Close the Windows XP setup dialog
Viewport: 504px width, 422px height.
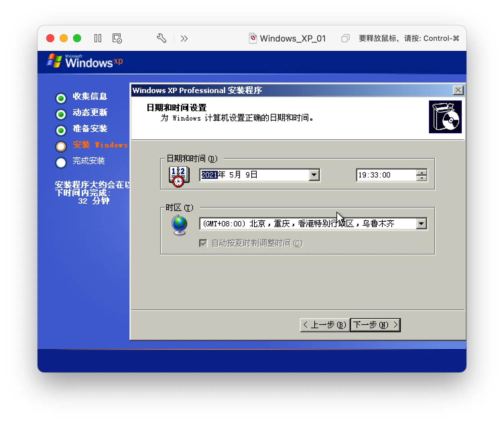(x=458, y=90)
